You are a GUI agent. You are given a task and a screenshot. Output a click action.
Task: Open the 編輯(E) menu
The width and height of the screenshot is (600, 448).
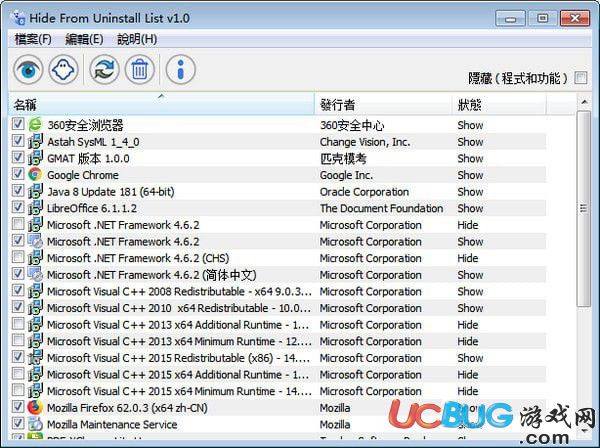[84, 39]
